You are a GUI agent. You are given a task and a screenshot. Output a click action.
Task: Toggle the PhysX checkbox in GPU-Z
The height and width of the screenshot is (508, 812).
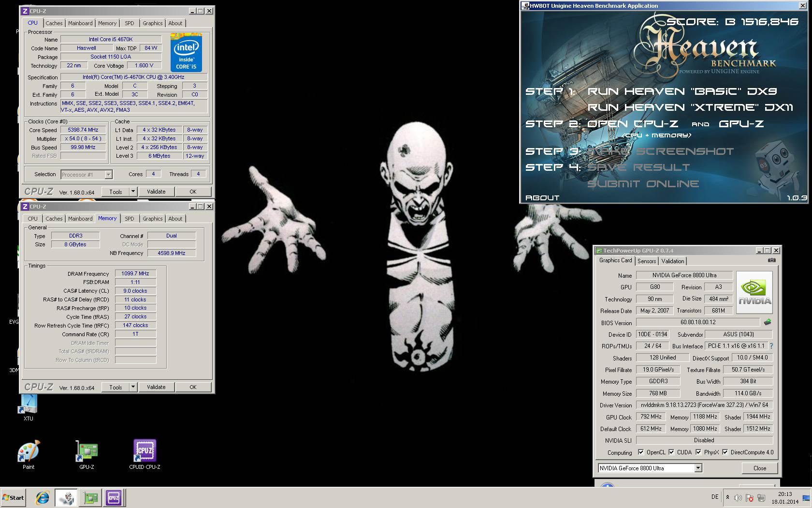coord(698,452)
